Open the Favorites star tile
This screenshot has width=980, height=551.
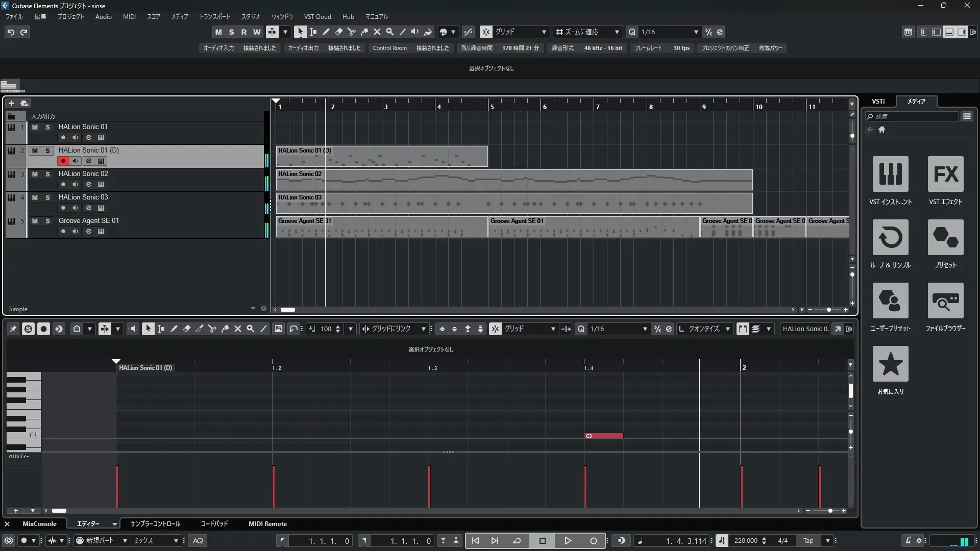[890, 364]
